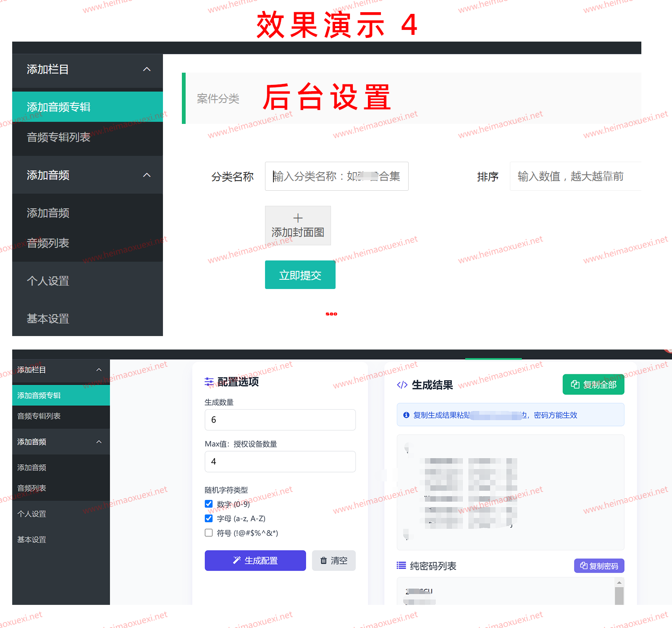The image size is (672, 628).
Task: Click the 分类名称 input field
Action: (x=336, y=176)
